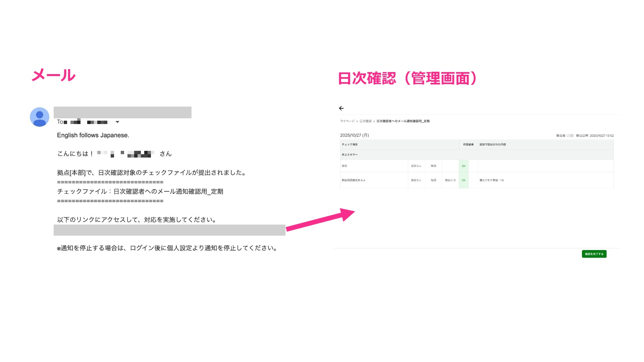Click the 提出された数値 : 1.6 cell
The image size is (644, 362).
point(491,180)
